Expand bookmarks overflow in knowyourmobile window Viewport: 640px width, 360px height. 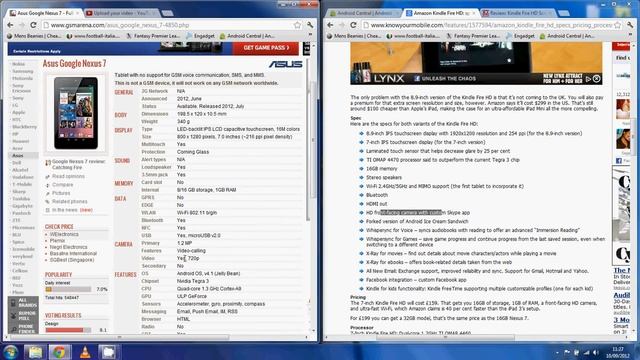pyautogui.click(x=631, y=36)
